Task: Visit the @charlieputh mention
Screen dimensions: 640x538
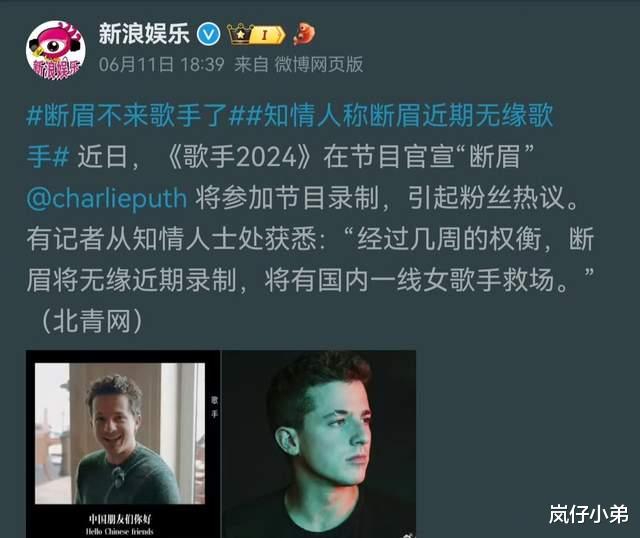Action: 107,198
